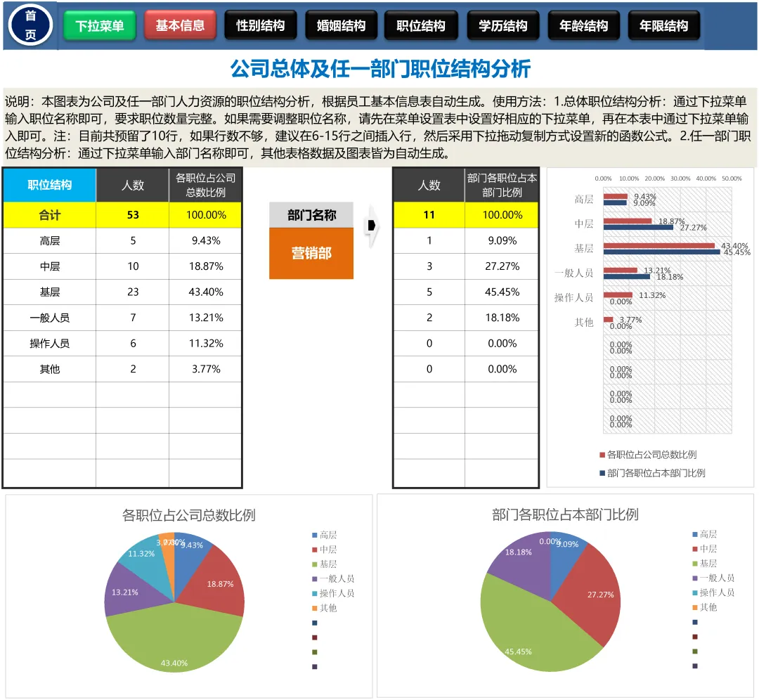Click the 部门名称 label cell
This screenshot has height=700, width=759.
tap(311, 215)
